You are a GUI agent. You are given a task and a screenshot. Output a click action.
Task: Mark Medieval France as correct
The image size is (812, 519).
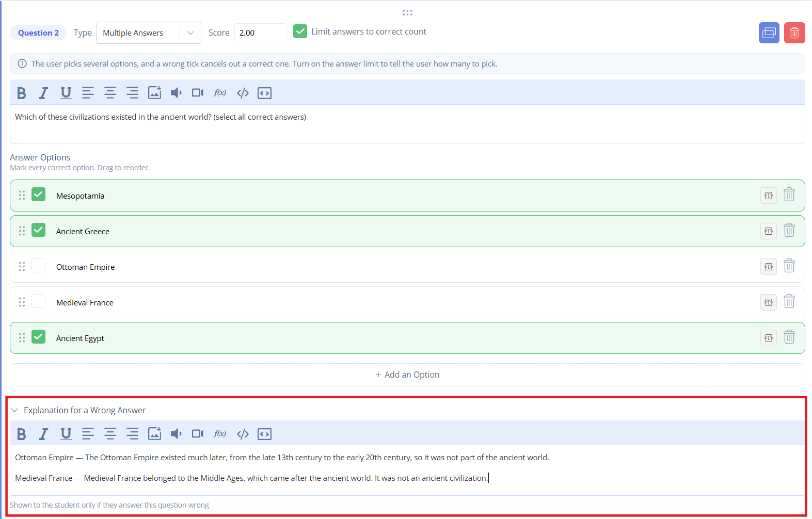(x=39, y=301)
